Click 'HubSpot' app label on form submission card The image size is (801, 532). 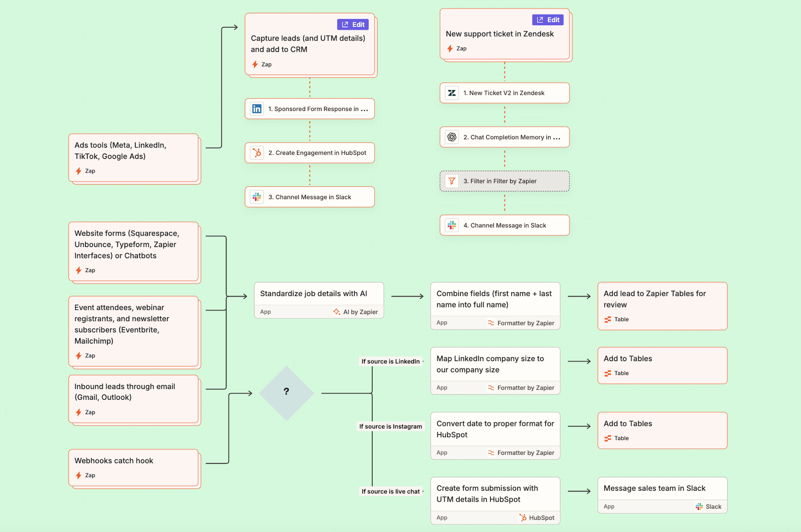click(x=542, y=518)
